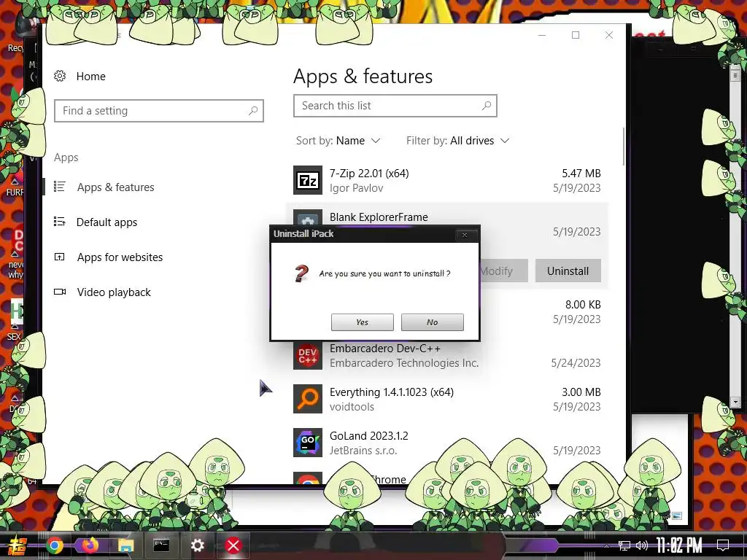Click the network tray icon
This screenshot has height=560, width=747.
[x=624, y=545]
